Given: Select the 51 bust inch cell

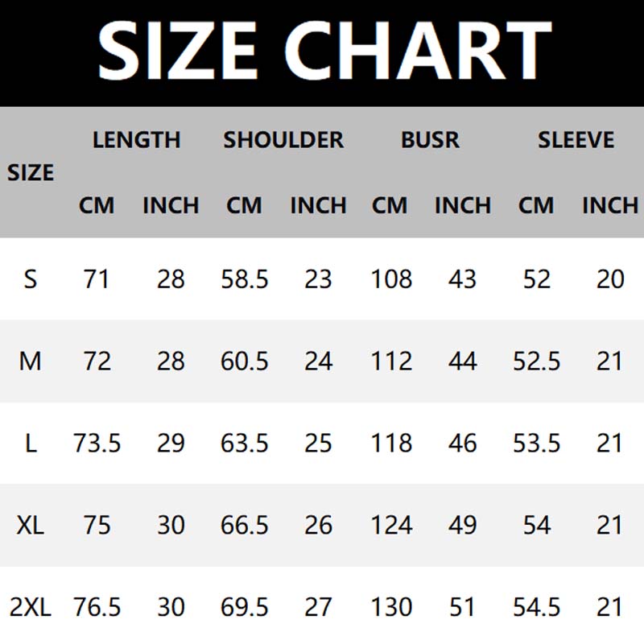Looking at the screenshot, I should coord(463,607).
